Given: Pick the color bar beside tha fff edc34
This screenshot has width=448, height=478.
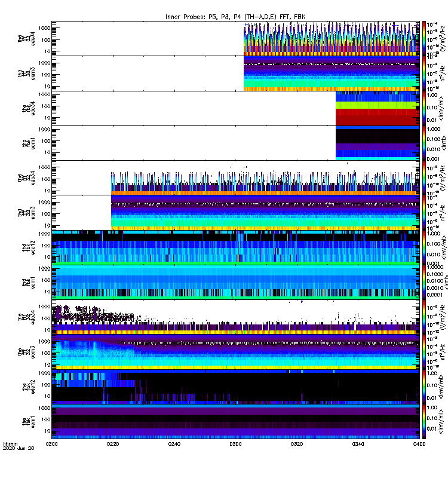Looking at the screenshot, I should [424, 38].
